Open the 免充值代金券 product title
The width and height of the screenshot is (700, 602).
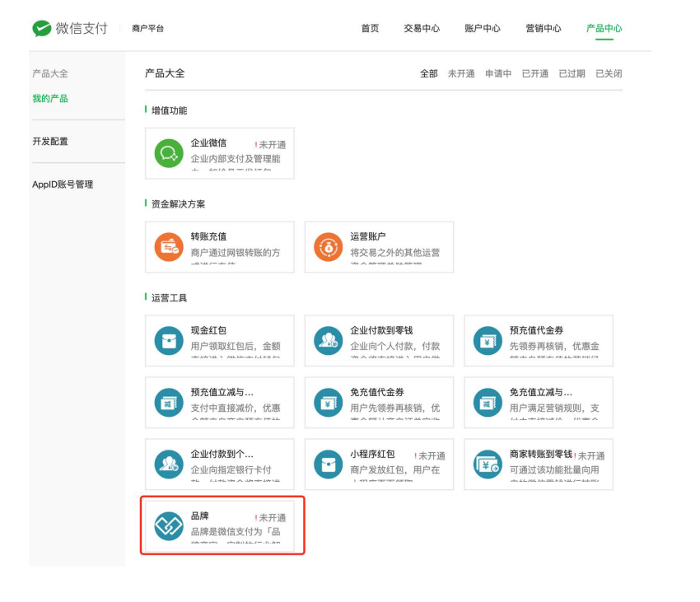(377, 392)
